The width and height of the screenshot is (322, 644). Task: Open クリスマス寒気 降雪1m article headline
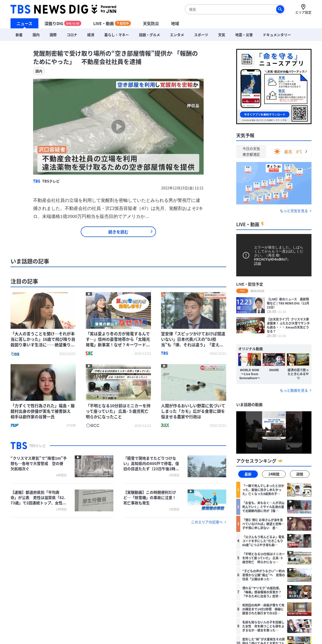[39, 463]
